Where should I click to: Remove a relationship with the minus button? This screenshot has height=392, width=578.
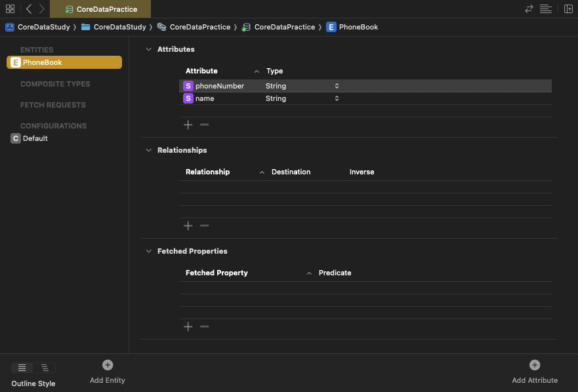204,225
